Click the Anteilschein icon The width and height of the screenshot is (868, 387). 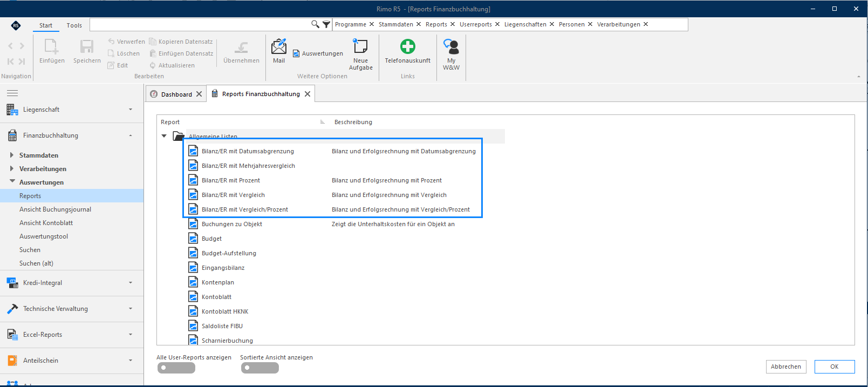click(12, 361)
